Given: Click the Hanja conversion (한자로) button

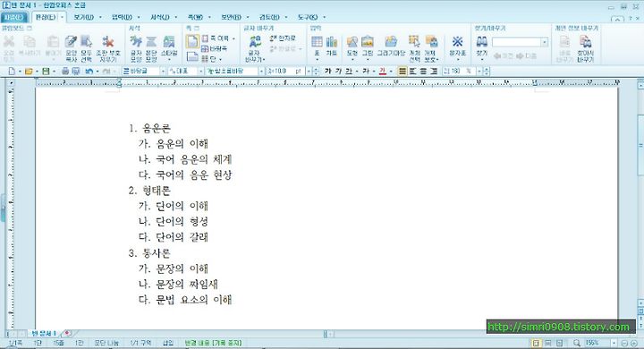Looking at the screenshot, I should pos(283,38).
